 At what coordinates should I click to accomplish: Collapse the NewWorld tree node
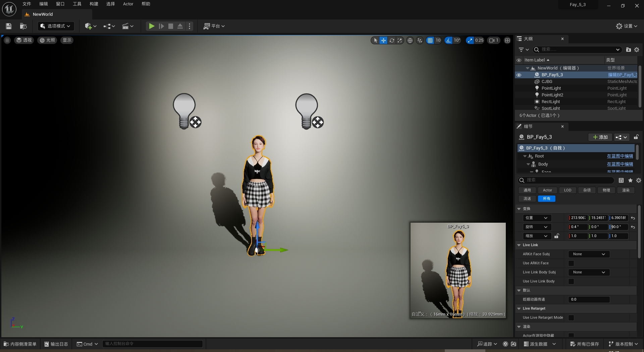pyautogui.click(x=528, y=68)
